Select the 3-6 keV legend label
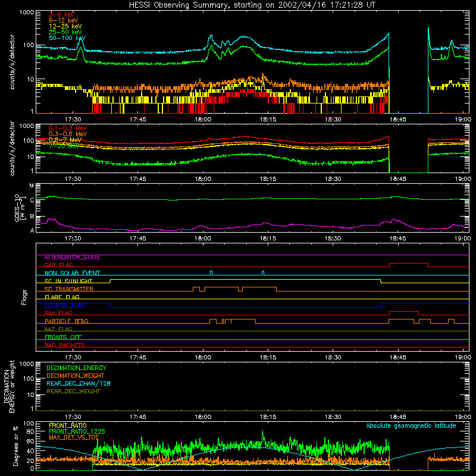 pos(61,14)
